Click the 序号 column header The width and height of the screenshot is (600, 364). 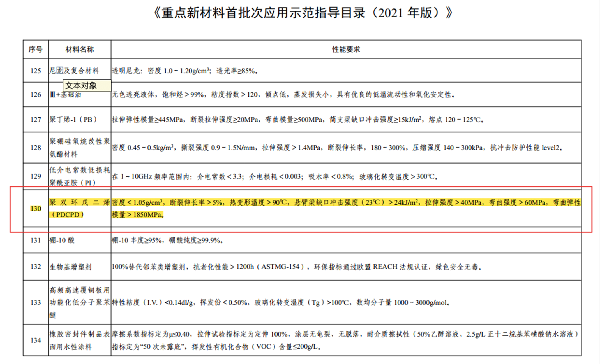pos(36,50)
